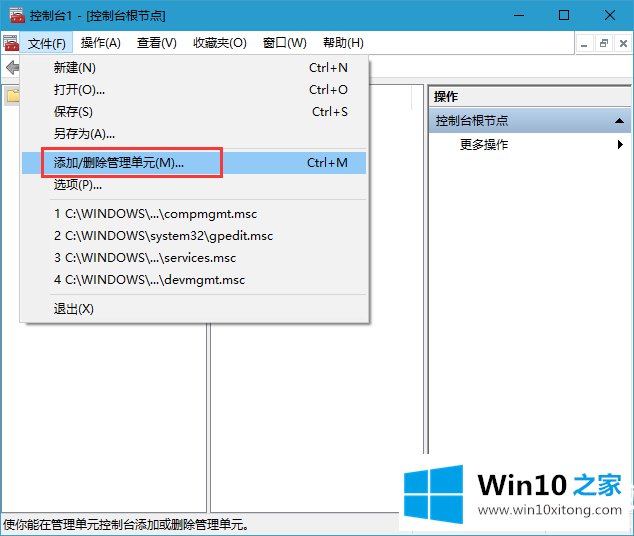Image resolution: width=634 pixels, height=536 pixels.
Task: Open 选项(P)... from the menu
Action: tap(194, 185)
